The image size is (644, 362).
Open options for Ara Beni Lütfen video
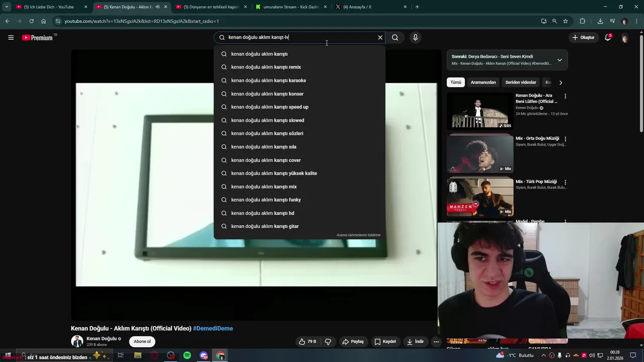565,96
